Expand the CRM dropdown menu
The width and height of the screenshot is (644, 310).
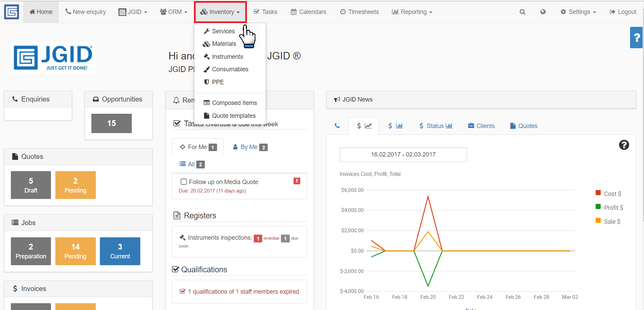[174, 12]
